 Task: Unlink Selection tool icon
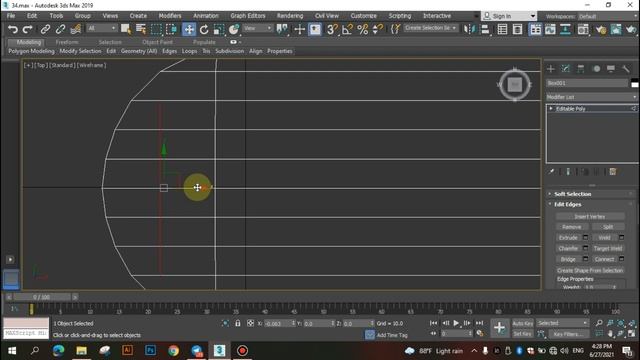coord(60,29)
